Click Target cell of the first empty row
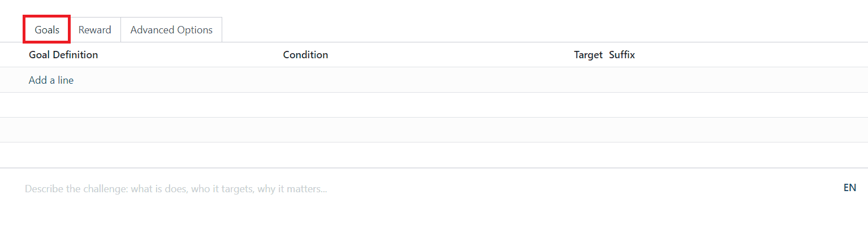This screenshot has width=868, height=242. tap(588, 105)
